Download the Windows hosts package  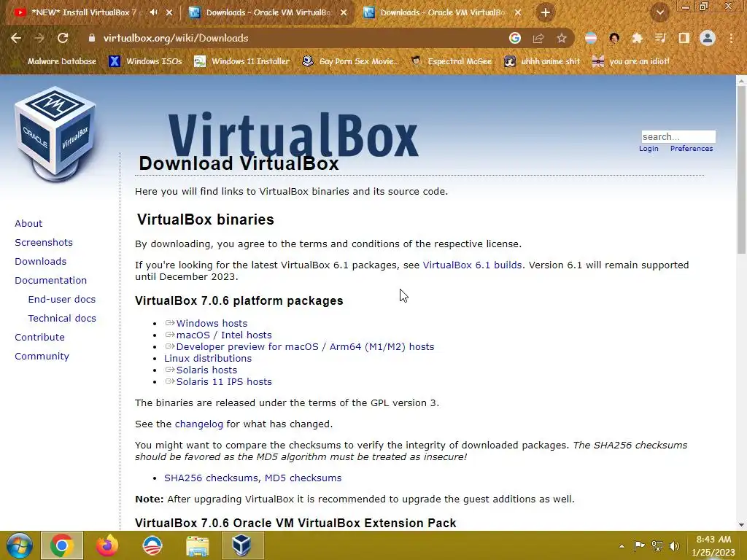coord(212,323)
